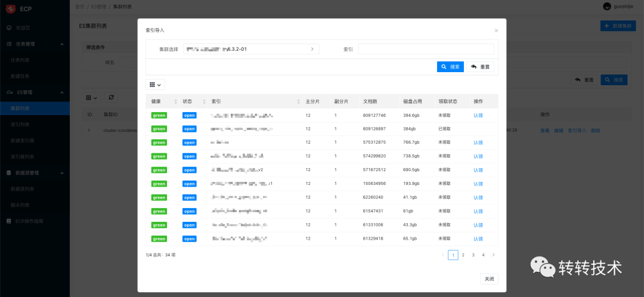Click the green health badge in 394.6gb row

[159, 116]
